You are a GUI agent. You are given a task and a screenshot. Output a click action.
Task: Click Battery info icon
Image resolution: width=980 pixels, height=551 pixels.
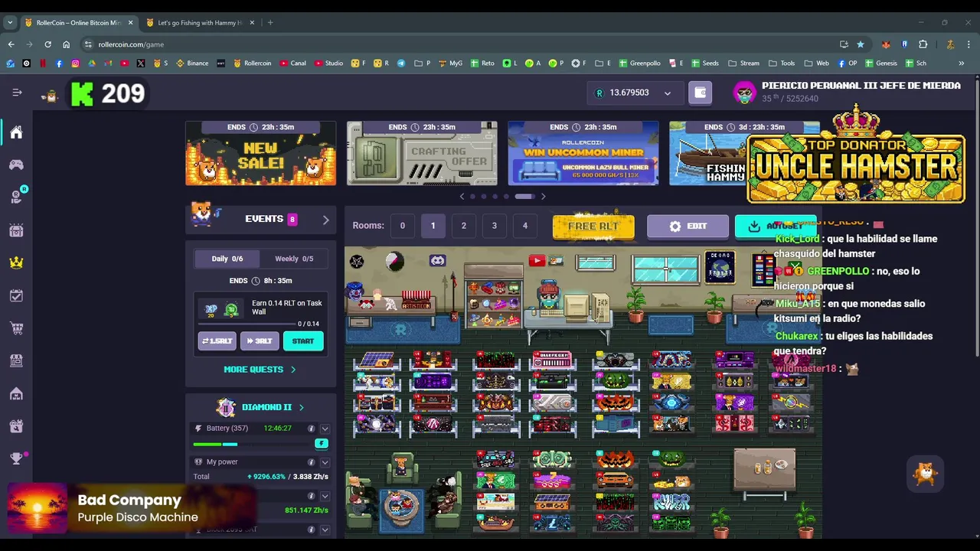(x=311, y=429)
